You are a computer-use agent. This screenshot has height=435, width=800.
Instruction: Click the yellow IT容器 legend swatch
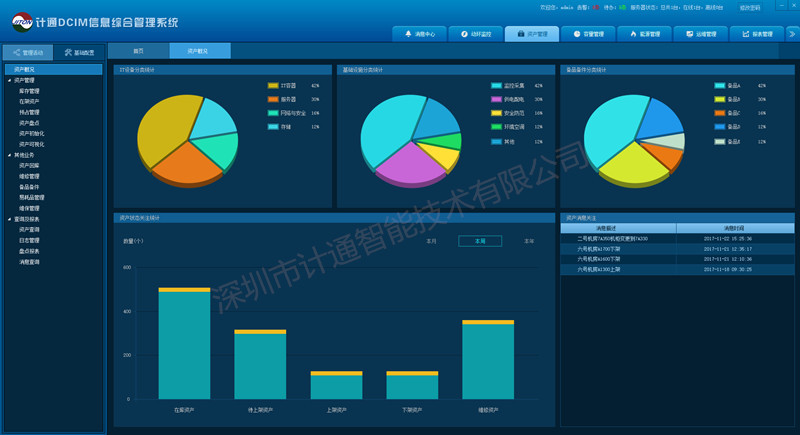point(273,86)
